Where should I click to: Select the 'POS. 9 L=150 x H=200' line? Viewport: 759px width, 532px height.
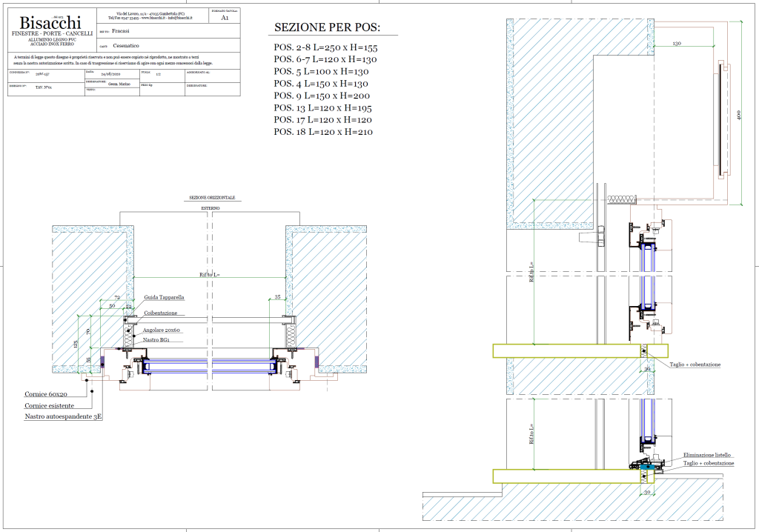click(x=322, y=96)
